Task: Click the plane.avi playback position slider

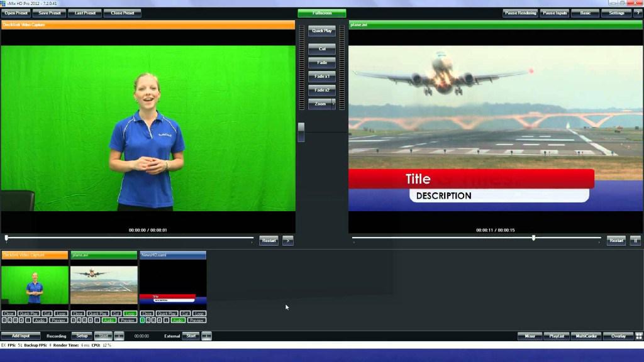Action: click(535, 238)
